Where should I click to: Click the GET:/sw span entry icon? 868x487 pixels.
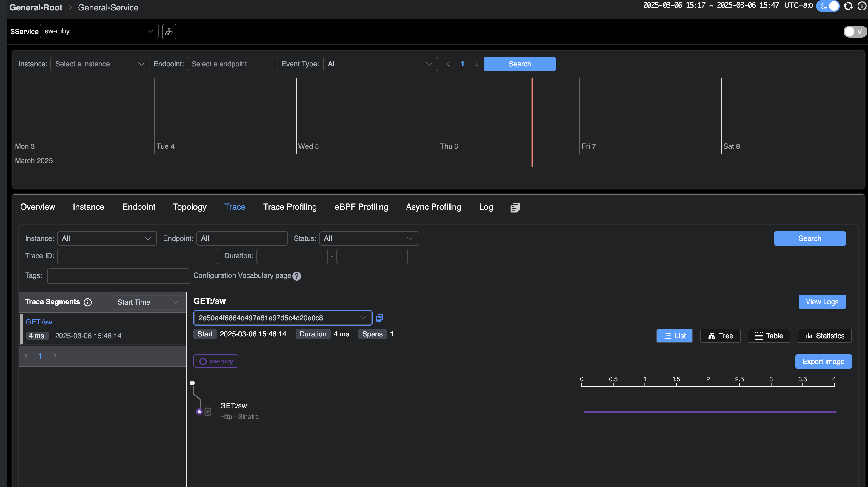point(208,411)
